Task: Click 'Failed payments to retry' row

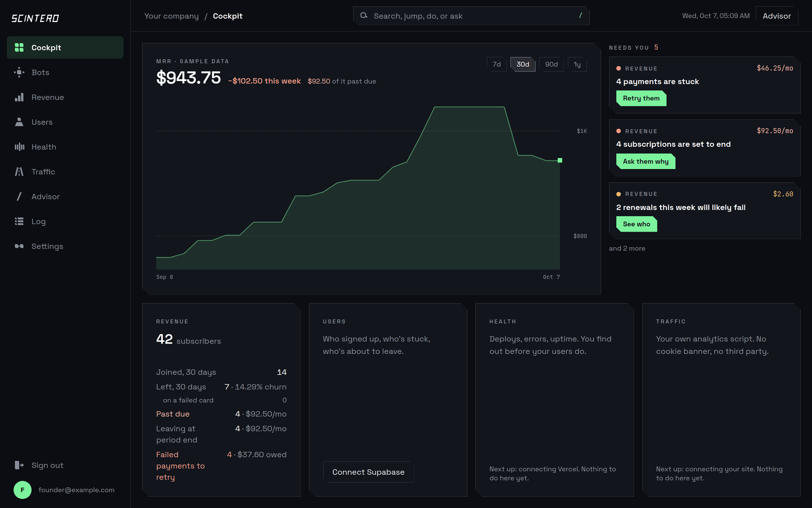Action: [x=221, y=466]
